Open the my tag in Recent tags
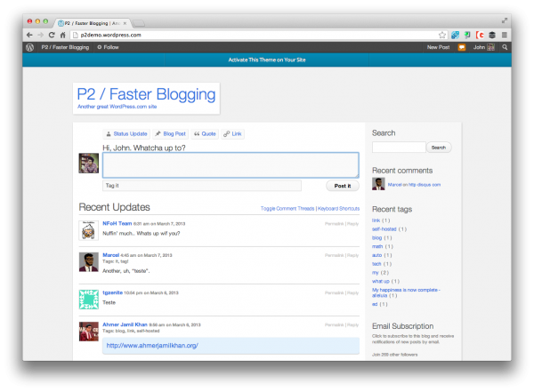This screenshot has height=392, width=534. coord(376,273)
